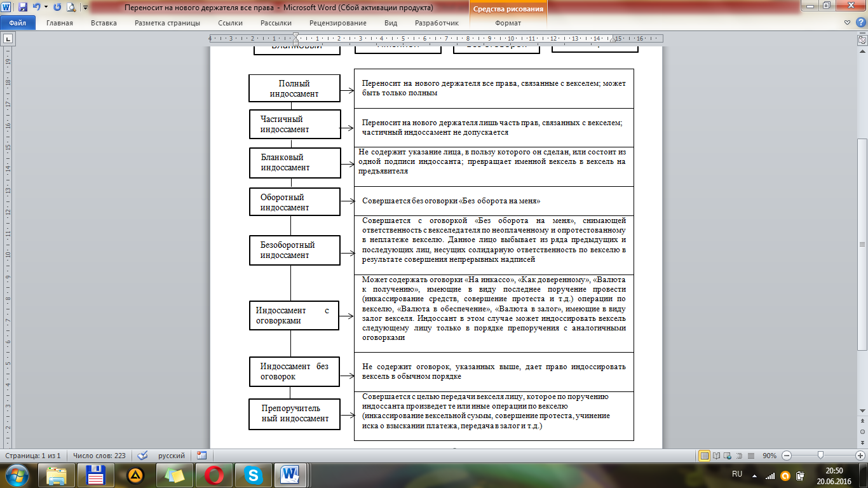This screenshot has height=488, width=868.
Task: Open Skype from the taskbar
Action: coord(253,475)
